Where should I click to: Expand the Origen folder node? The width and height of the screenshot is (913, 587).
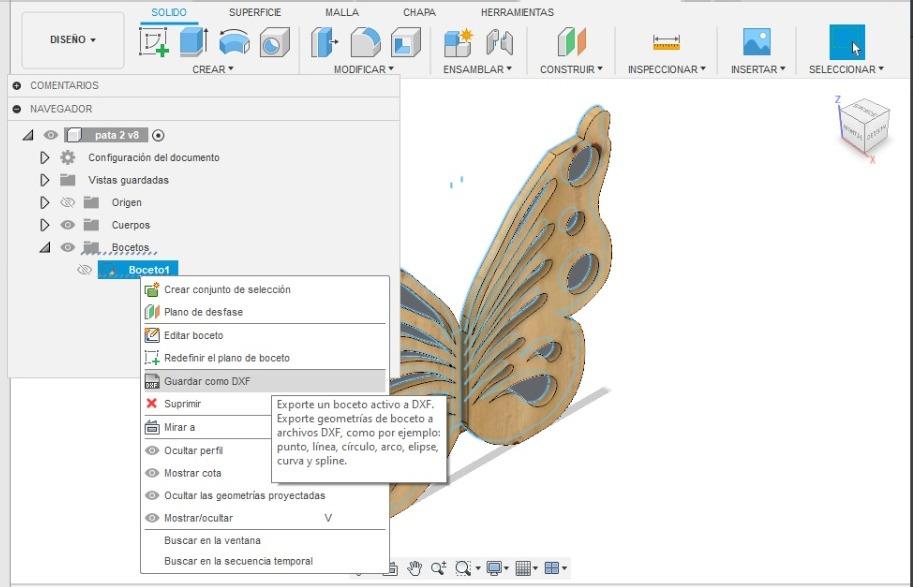click(x=44, y=202)
